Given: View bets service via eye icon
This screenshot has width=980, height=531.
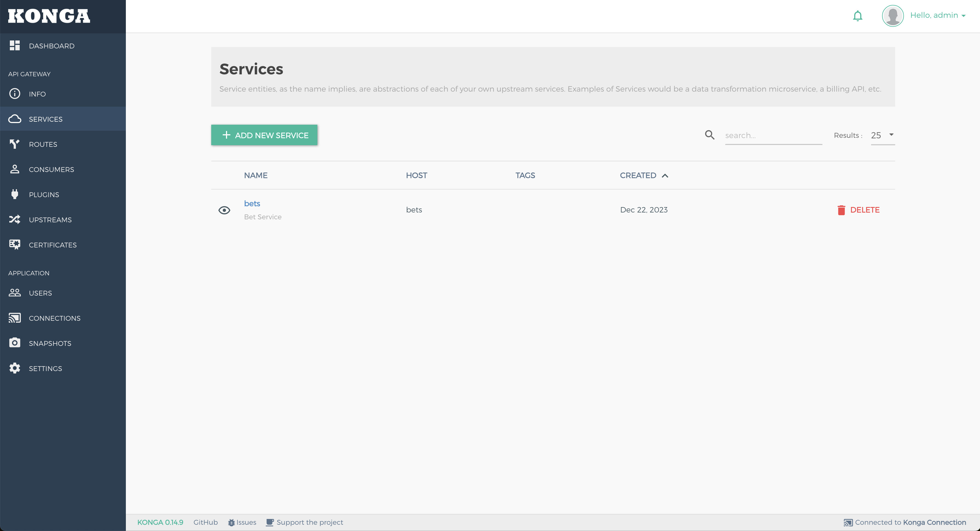Looking at the screenshot, I should (224, 210).
